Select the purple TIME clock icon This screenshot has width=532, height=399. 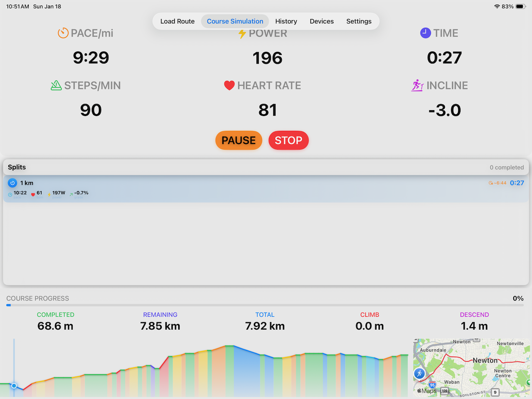[x=426, y=33]
